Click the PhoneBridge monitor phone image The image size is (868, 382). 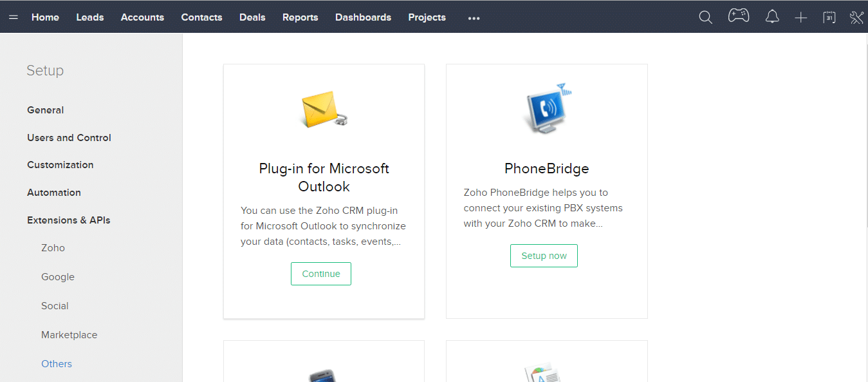pyautogui.click(x=547, y=108)
